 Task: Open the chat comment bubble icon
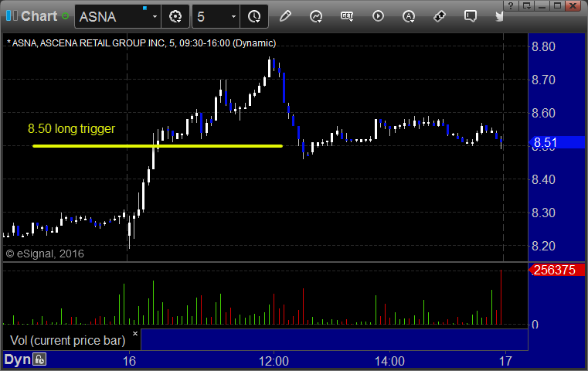click(471, 16)
